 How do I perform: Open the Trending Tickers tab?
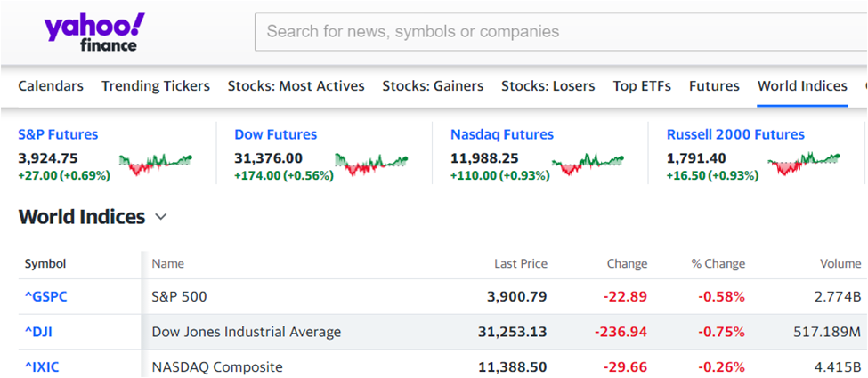[x=156, y=86]
